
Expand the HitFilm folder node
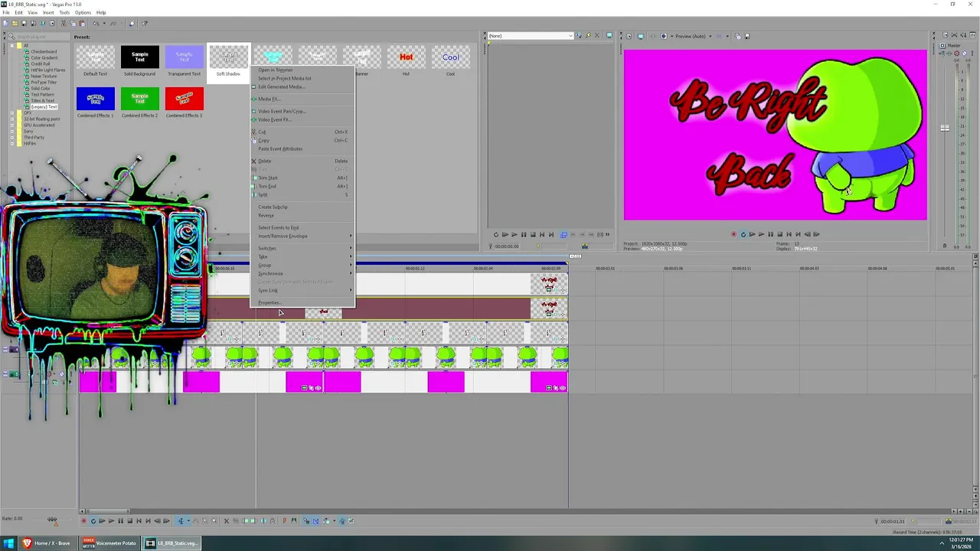click(11, 144)
